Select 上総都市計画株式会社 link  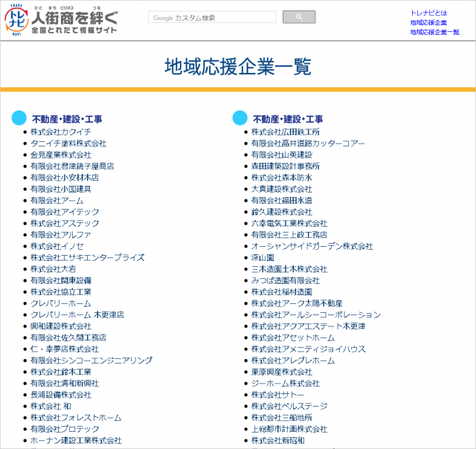coord(289,429)
